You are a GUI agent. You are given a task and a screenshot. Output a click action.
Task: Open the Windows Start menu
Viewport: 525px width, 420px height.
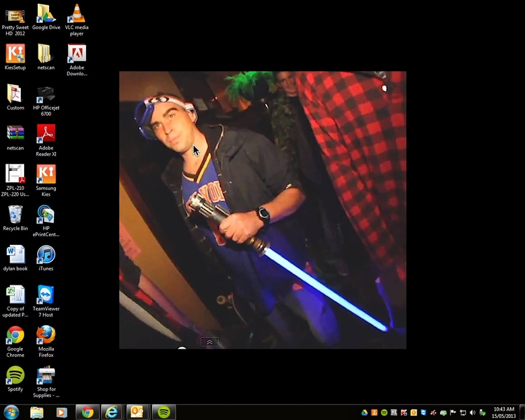pyautogui.click(x=11, y=412)
